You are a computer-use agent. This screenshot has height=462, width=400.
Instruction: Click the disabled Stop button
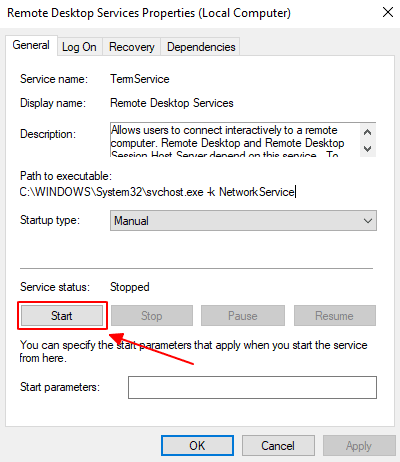pos(152,316)
